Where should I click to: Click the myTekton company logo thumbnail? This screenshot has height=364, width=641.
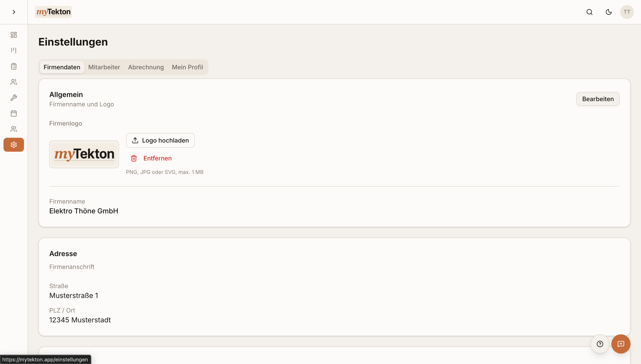click(84, 154)
